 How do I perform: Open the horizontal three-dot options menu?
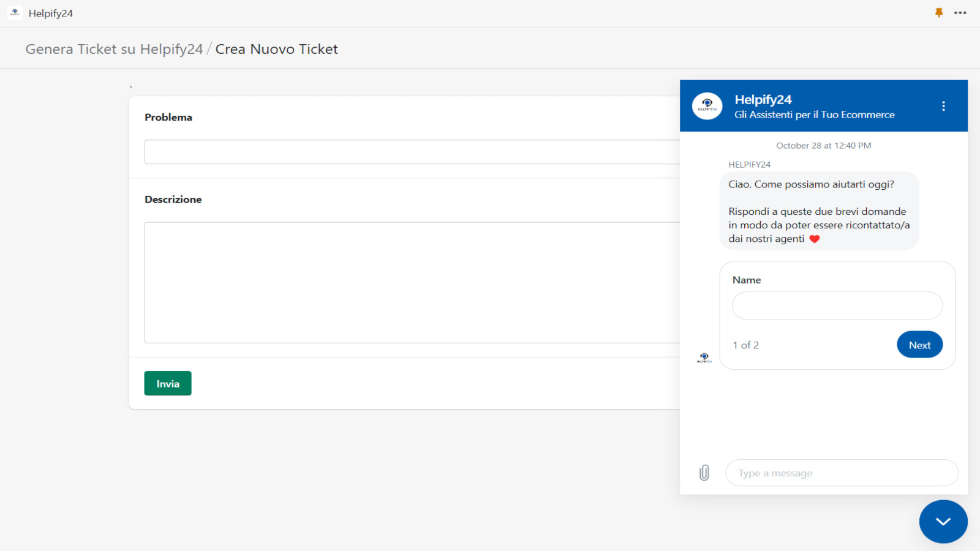pos(960,13)
